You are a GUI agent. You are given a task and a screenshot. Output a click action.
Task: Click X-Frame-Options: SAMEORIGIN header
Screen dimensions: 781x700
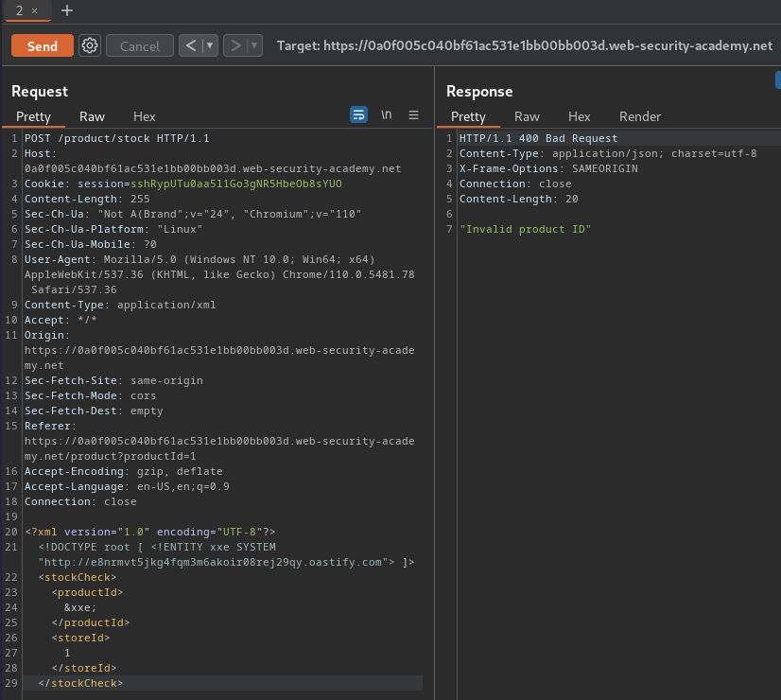[548, 169]
